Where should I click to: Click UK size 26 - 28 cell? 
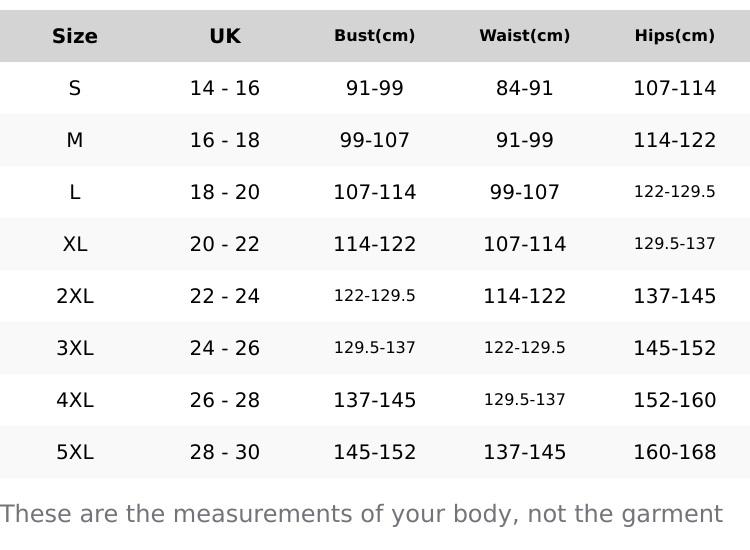coord(225,400)
